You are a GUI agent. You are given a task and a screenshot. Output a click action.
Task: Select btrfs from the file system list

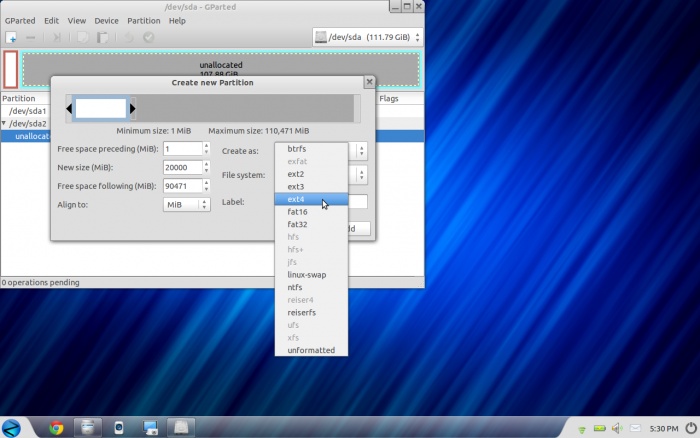311,149
